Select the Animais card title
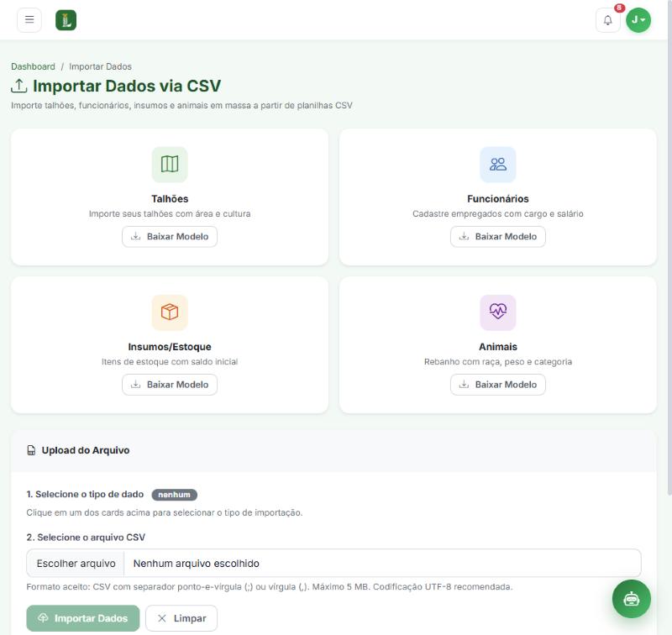 tap(498, 347)
